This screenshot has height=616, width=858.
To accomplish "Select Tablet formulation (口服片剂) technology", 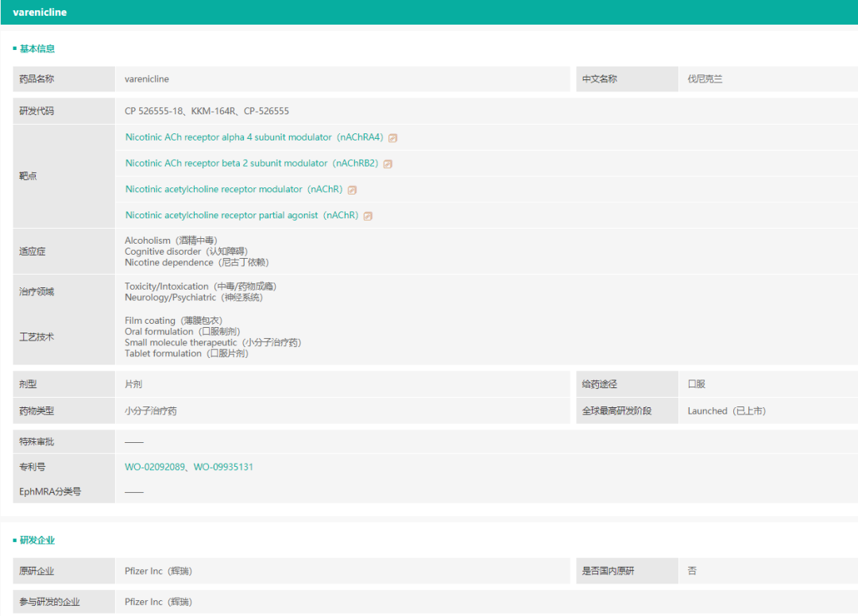I will [187, 353].
